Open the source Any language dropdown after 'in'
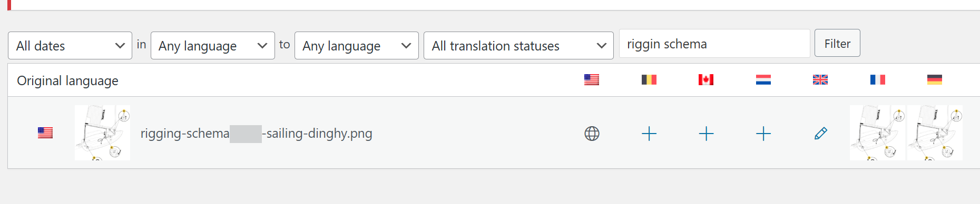The width and height of the screenshot is (980, 204). coord(213,46)
